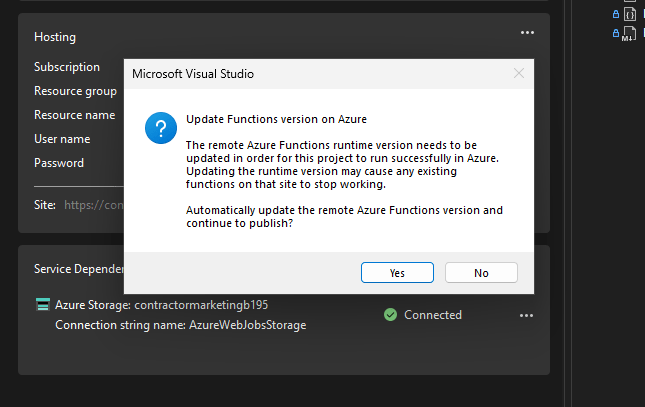
Task: Click the Microsoft Visual Studio dialog title
Action: click(193, 74)
